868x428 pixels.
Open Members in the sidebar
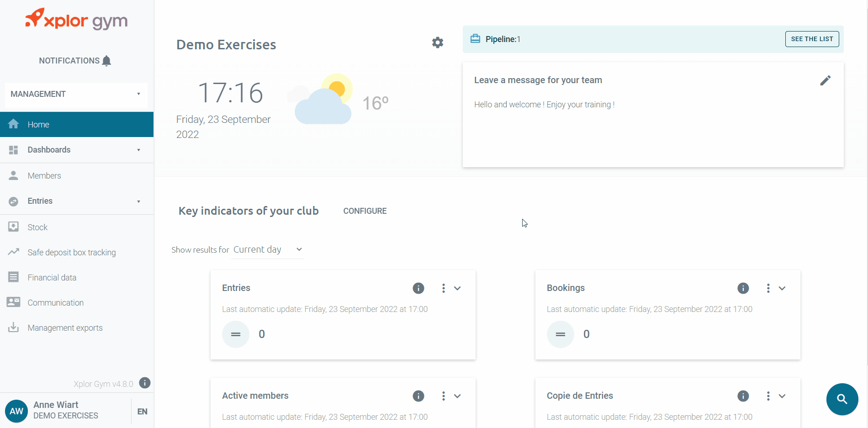(x=44, y=176)
